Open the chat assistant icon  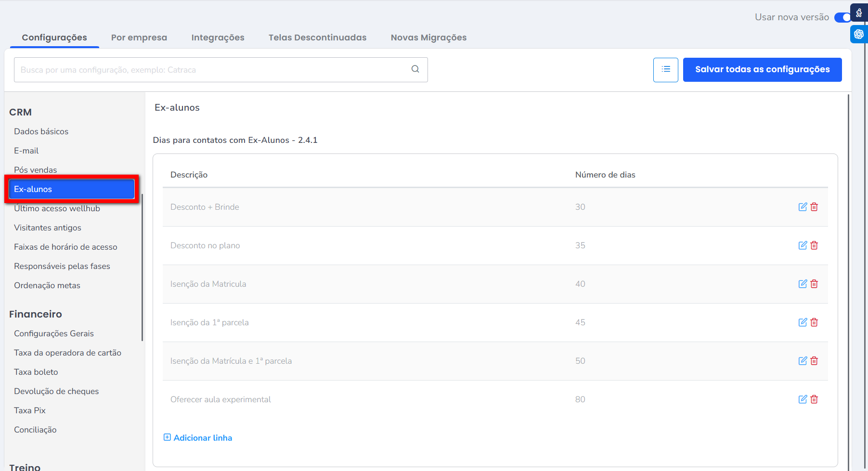point(859,34)
